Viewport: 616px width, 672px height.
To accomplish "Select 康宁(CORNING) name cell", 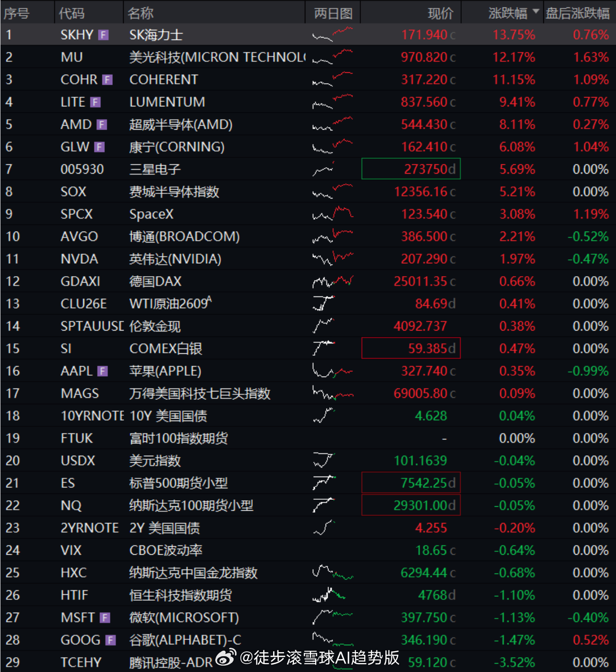I will click(x=177, y=147).
